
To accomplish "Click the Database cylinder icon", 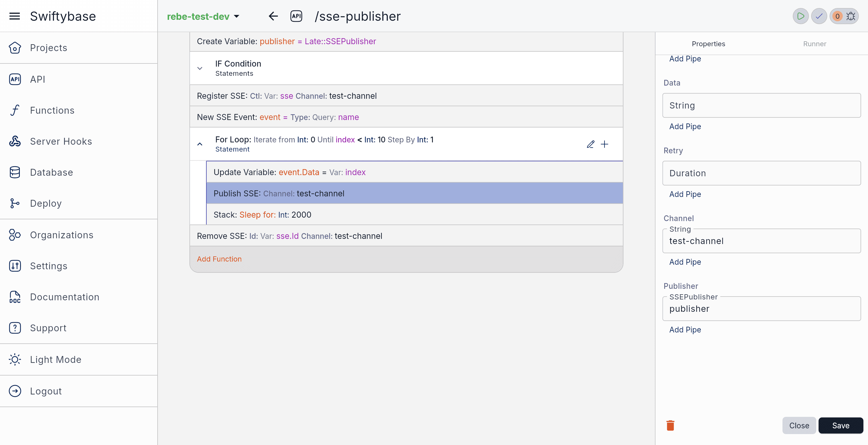I will pyautogui.click(x=15, y=172).
